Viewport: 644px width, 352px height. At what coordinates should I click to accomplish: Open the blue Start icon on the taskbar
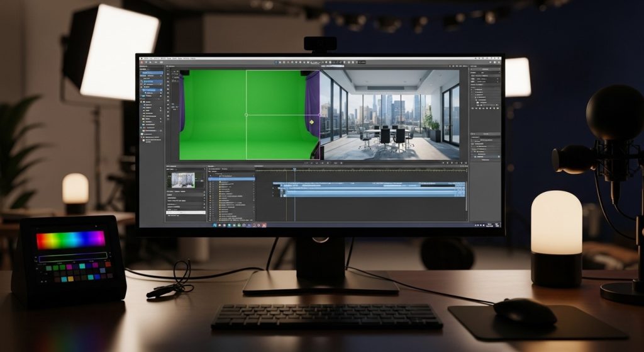(215, 225)
